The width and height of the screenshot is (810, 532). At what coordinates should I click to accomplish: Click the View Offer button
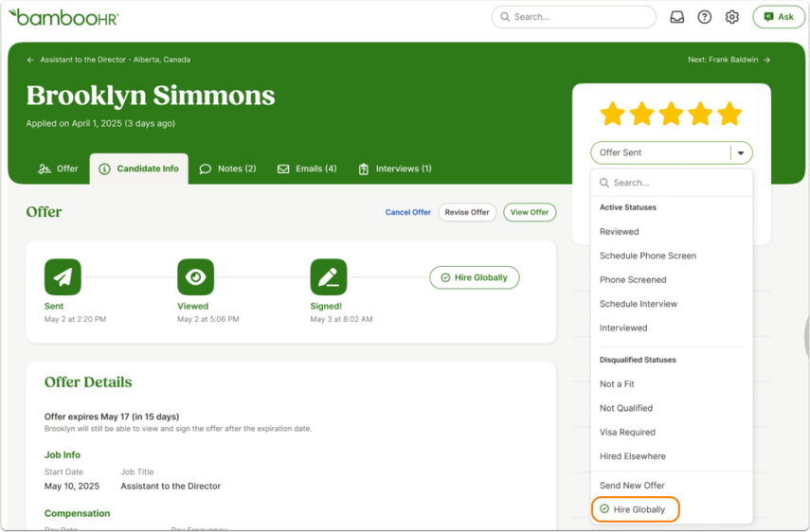(530, 212)
